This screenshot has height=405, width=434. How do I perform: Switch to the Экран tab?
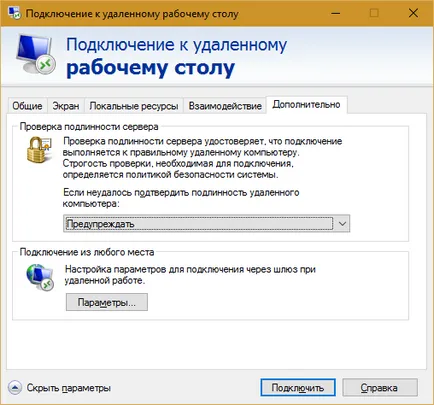pos(66,106)
